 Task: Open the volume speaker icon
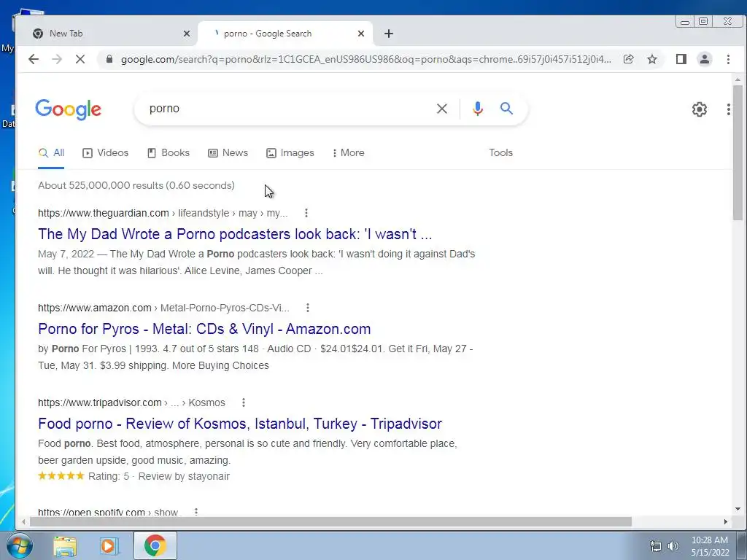[x=673, y=546]
